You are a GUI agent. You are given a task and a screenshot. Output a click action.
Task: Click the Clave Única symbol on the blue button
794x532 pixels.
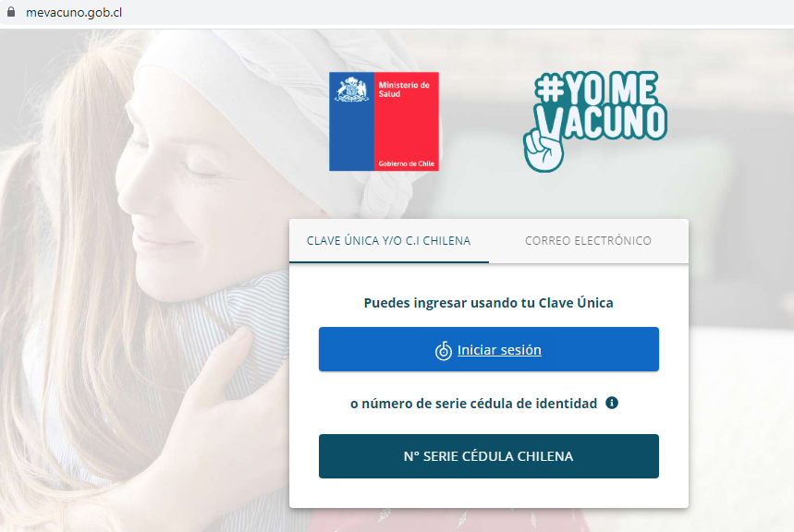coord(444,350)
